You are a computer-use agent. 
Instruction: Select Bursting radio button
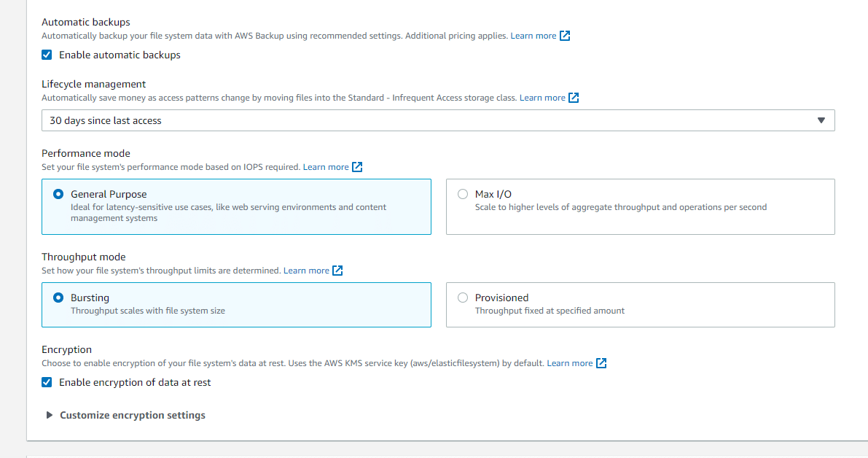(x=58, y=298)
